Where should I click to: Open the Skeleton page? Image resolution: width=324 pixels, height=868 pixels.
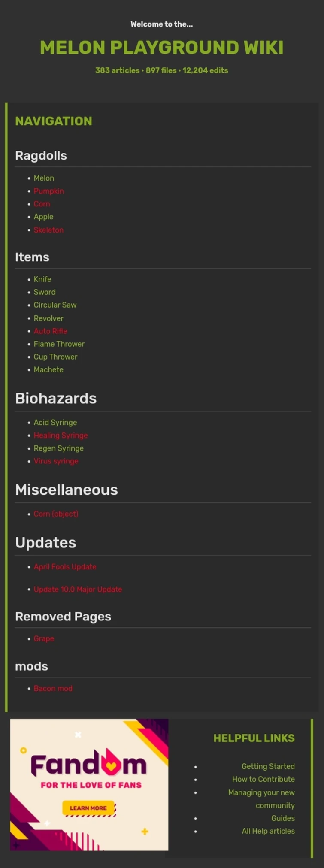tap(48, 230)
